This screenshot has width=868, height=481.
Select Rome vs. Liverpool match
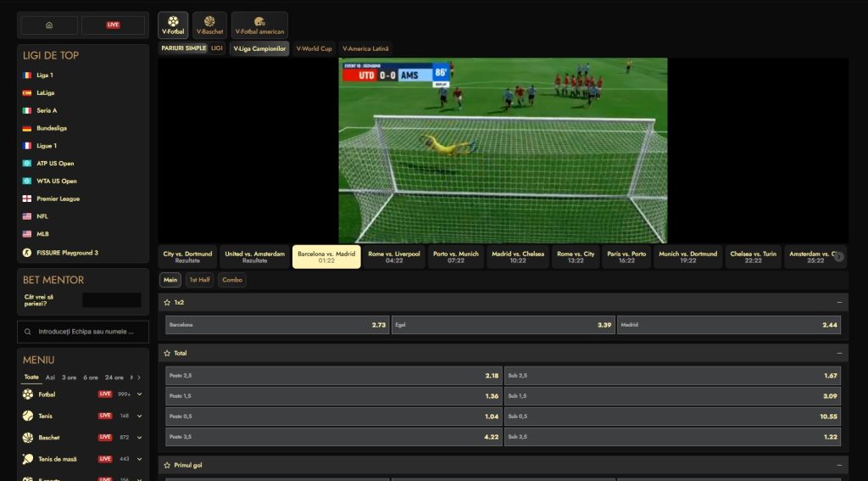pyautogui.click(x=394, y=257)
